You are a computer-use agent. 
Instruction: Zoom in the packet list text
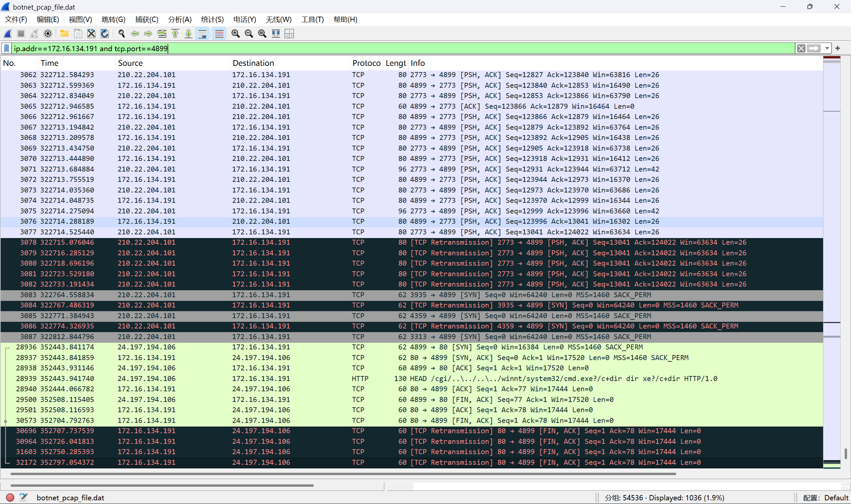click(x=235, y=34)
